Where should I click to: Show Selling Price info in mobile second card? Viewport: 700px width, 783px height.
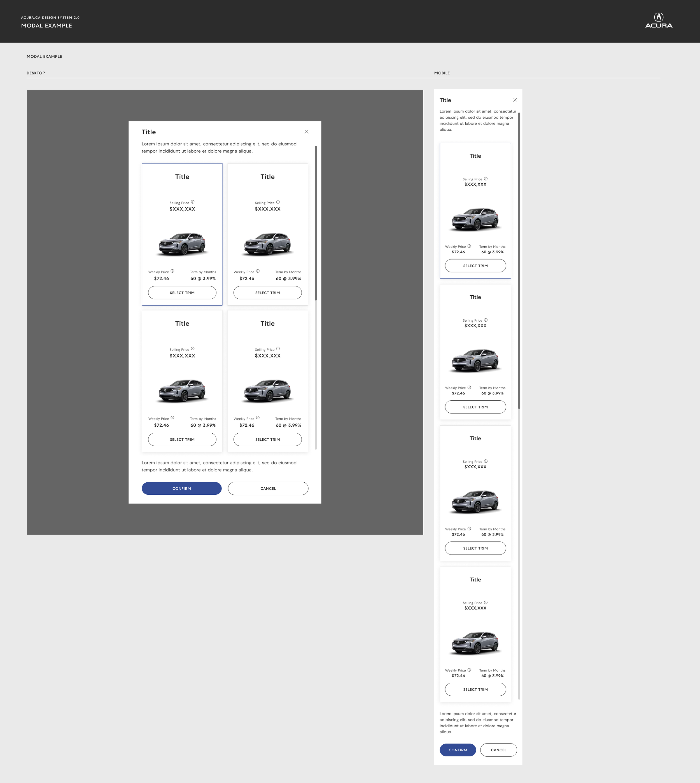pyautogui.click(x=486, y=320)
